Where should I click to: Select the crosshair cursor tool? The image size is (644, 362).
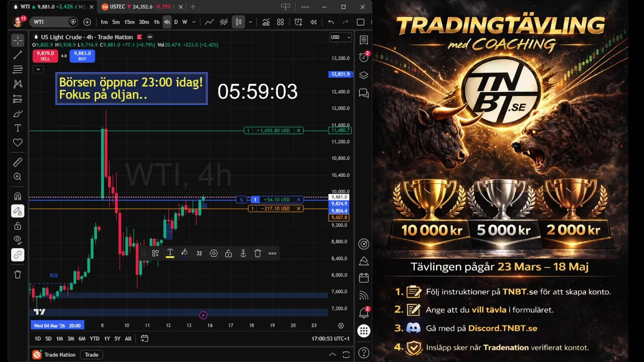[18, 40]
